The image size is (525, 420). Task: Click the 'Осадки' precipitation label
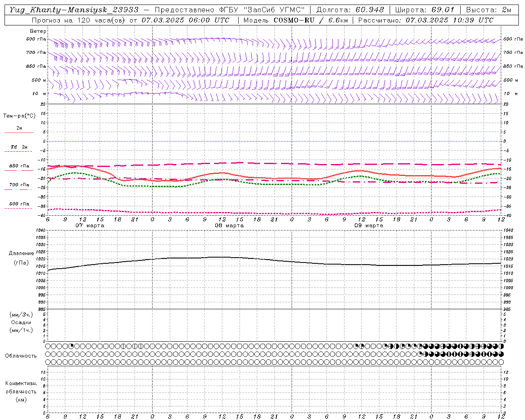click(21, 322)
